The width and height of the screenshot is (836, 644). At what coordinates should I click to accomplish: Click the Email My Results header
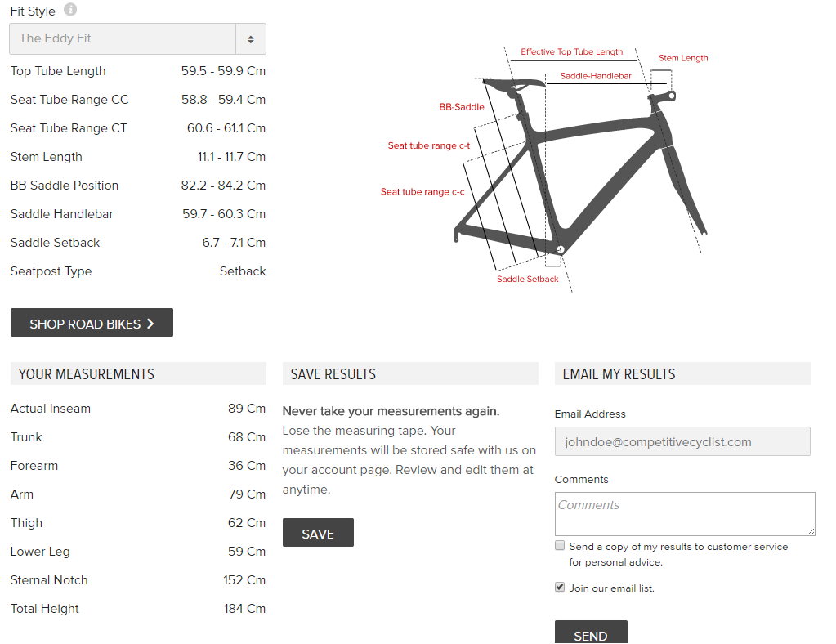[619, 374]
